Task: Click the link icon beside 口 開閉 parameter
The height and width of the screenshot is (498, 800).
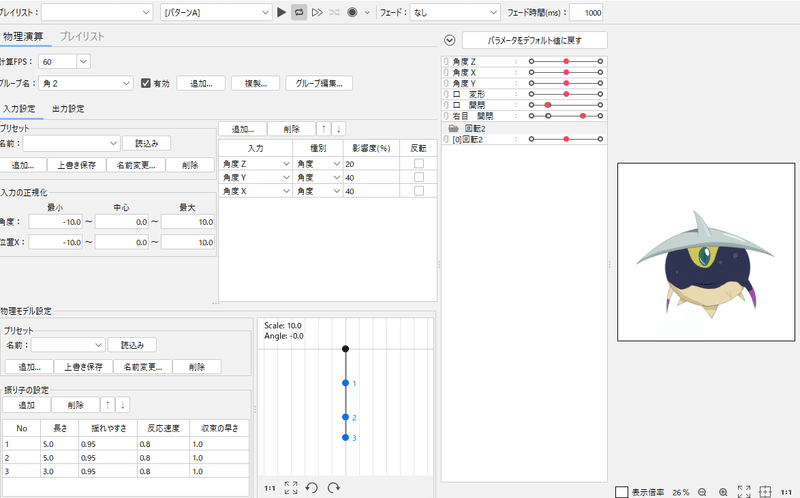Action: click(446, 105)
